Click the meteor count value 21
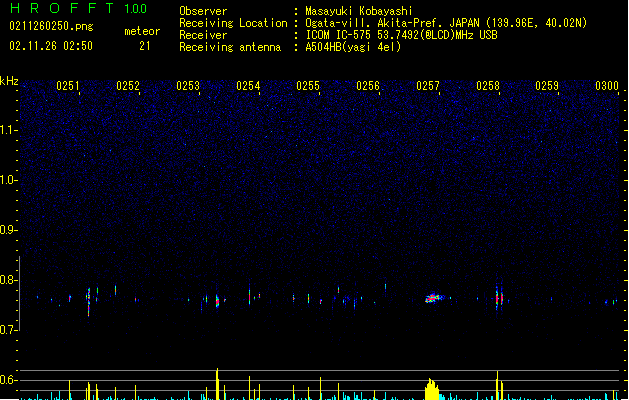This screenshot has width=629, height=400. 145,46
